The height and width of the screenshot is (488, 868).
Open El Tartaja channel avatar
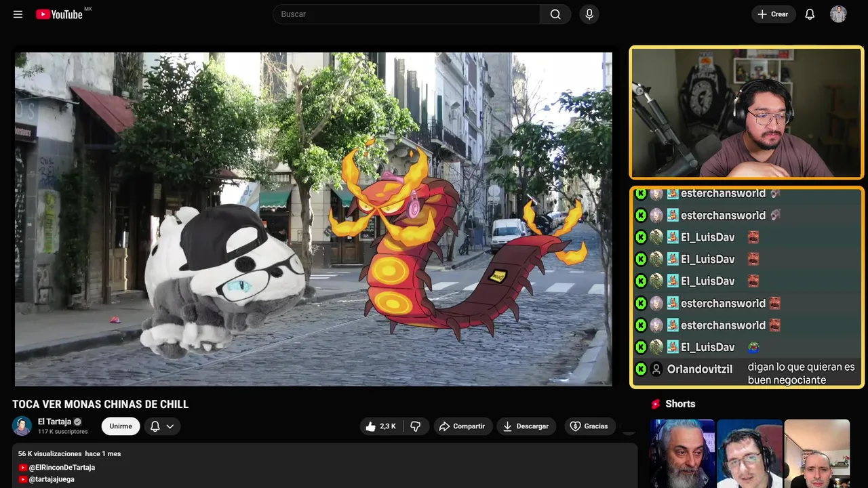tap(22, 426)
